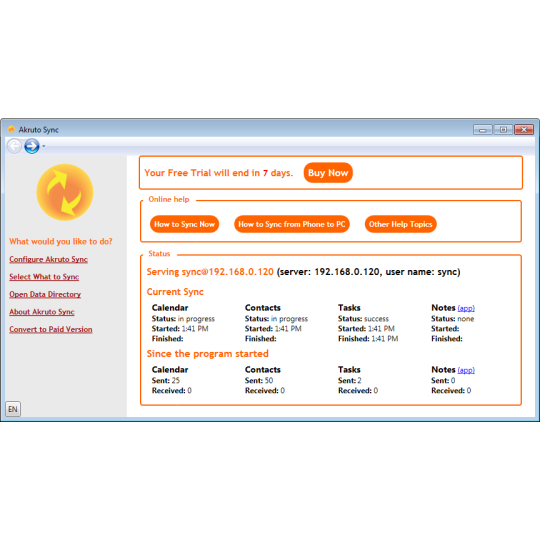The width and height of the screenshot is (540, 540).
Task: Click the back navigation arrow
Action: pyautogui.click(x=14, y=146)
